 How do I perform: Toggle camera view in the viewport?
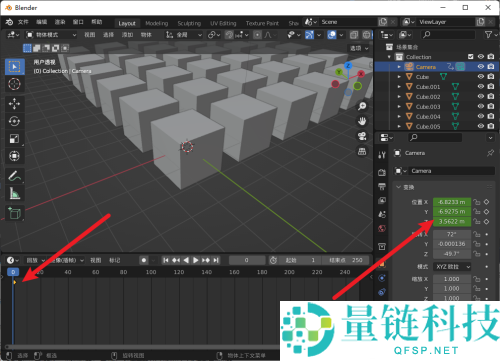click(x=362, y=136)
